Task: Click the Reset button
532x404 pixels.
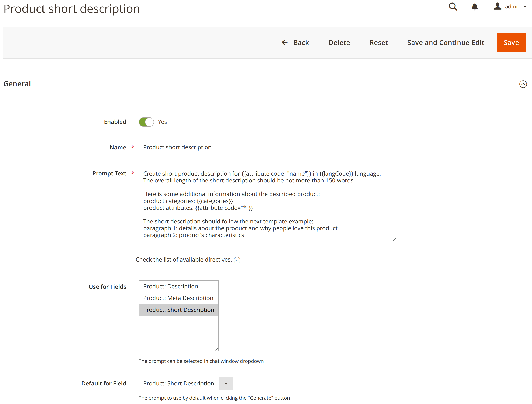Action: click(x=379, y=42)
